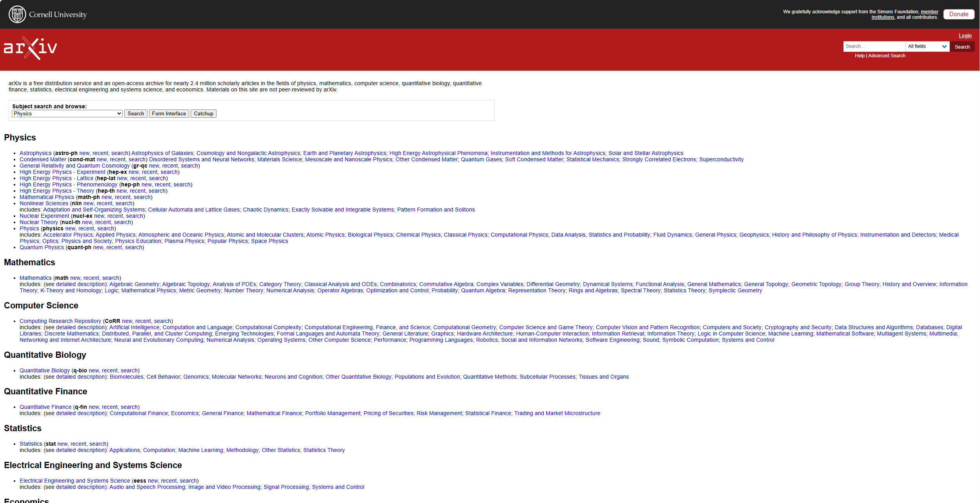980x503 pixels.
Task: Click the arXiv logo
Action: 30,48
